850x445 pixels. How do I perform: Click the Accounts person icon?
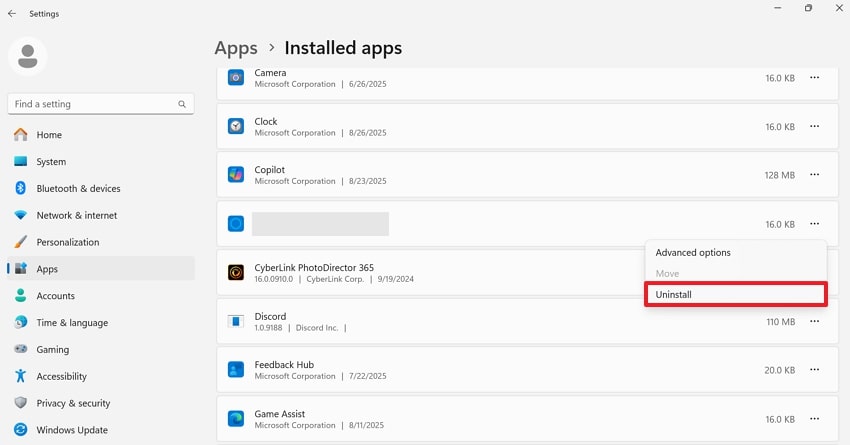[21, 295]
